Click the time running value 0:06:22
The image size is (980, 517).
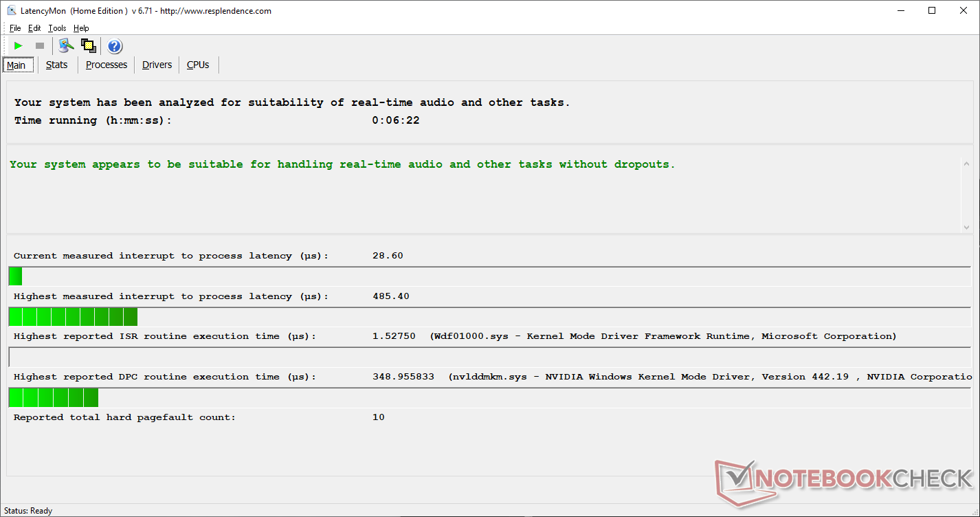click(x=396, y=120)
